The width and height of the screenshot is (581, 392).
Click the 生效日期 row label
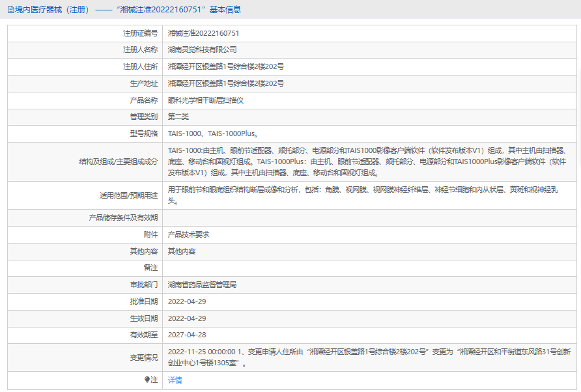point(143,318)
